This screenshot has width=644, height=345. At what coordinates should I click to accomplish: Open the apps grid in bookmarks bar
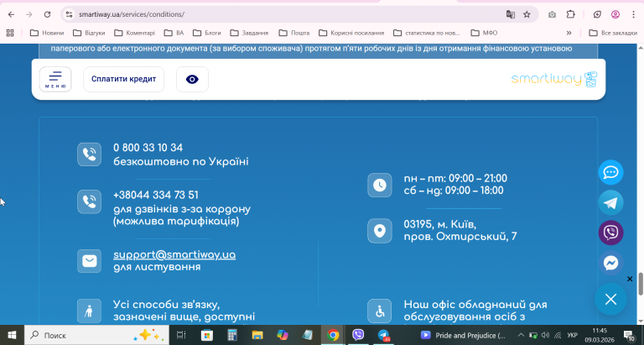10,33
